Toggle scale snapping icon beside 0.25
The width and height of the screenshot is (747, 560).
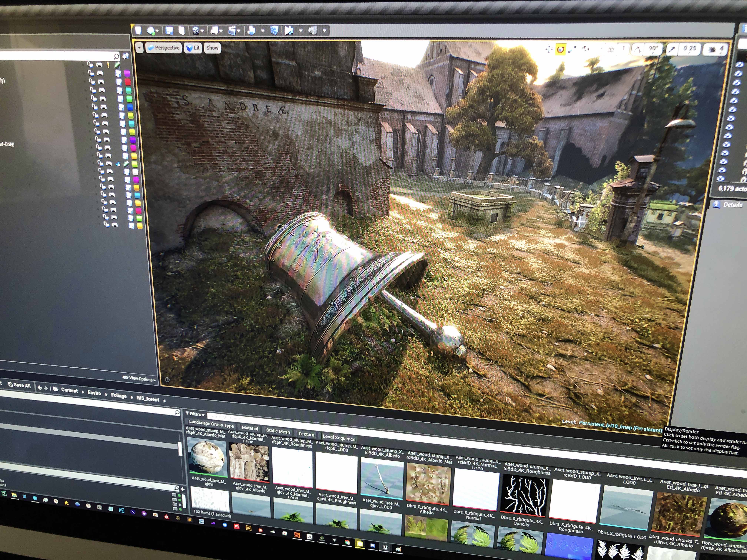[x=672, y=50]
